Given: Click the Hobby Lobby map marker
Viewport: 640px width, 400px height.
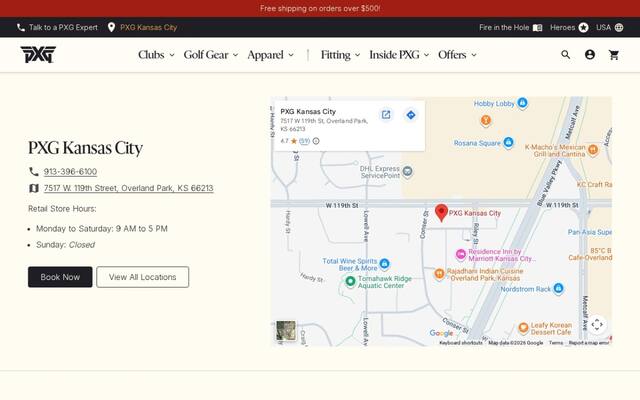Looking at the screenshot, I should tap(522, 103).
